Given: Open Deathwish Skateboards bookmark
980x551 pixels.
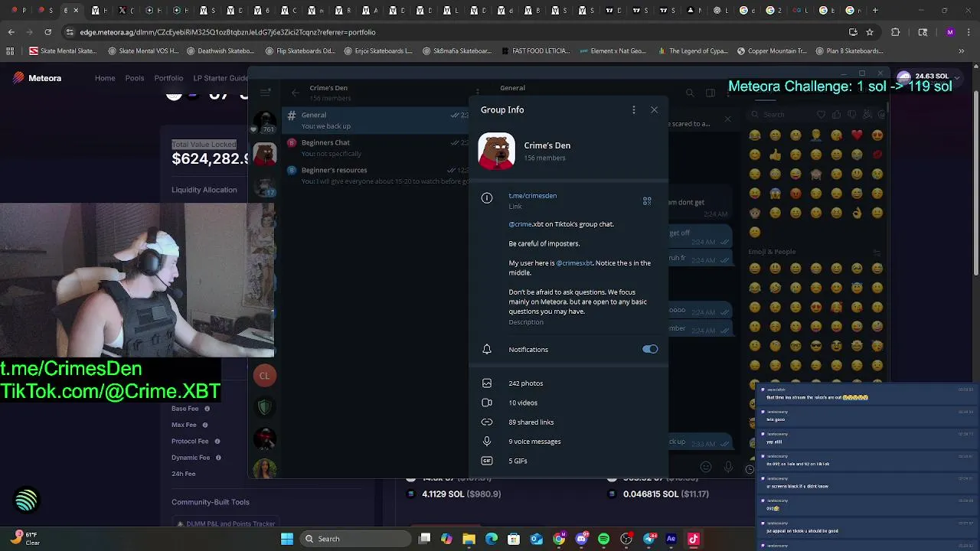Looking at the screenshot, I should pos(220,51).
